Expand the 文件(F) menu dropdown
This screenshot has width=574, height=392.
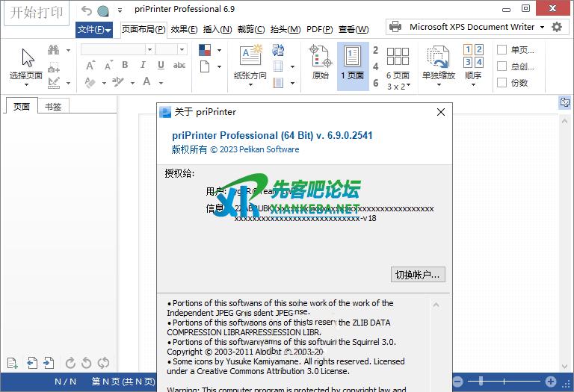[94, 30]
